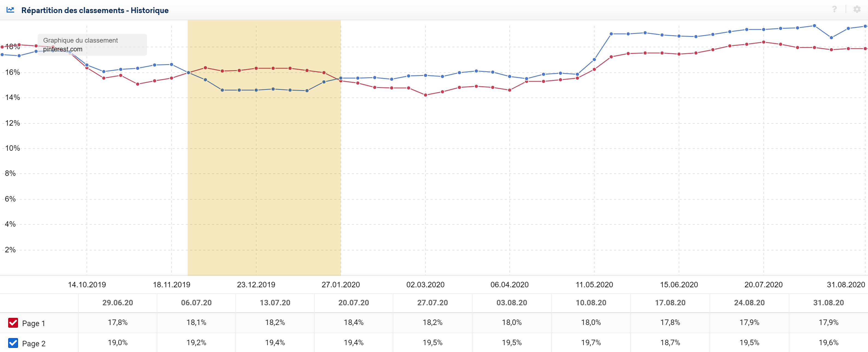Screen dimensions: 868x352
Task: Open the help question mark icon
Action: 834,10
